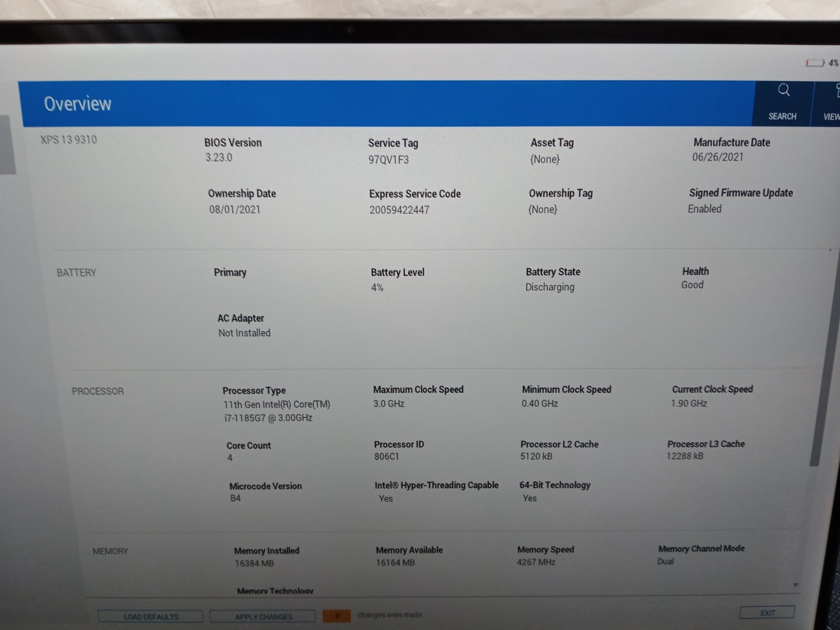840x630 pixels.
Task: Select Battery State Discharging value
Action: click(550, 287)
